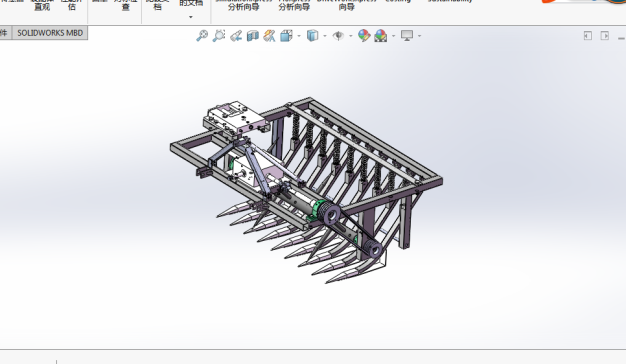Screen dimensions: 626x364
Task: Open the DriveWorksXpress 向导 wizard
Action: point(347,5)
